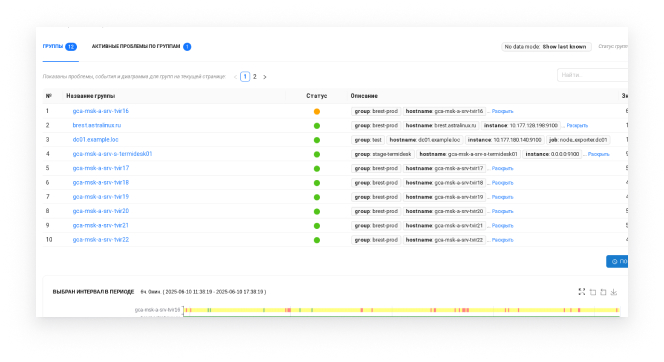Expand description tags for brest.astralinux.ru row
The width and height of the screenshot is (664, 362).
tap(577, 126)
